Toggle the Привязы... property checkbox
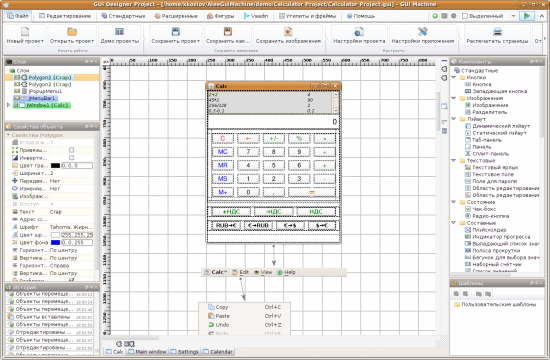Image resolution: width=550 pixels, height=360 pixels. point(72,150)
